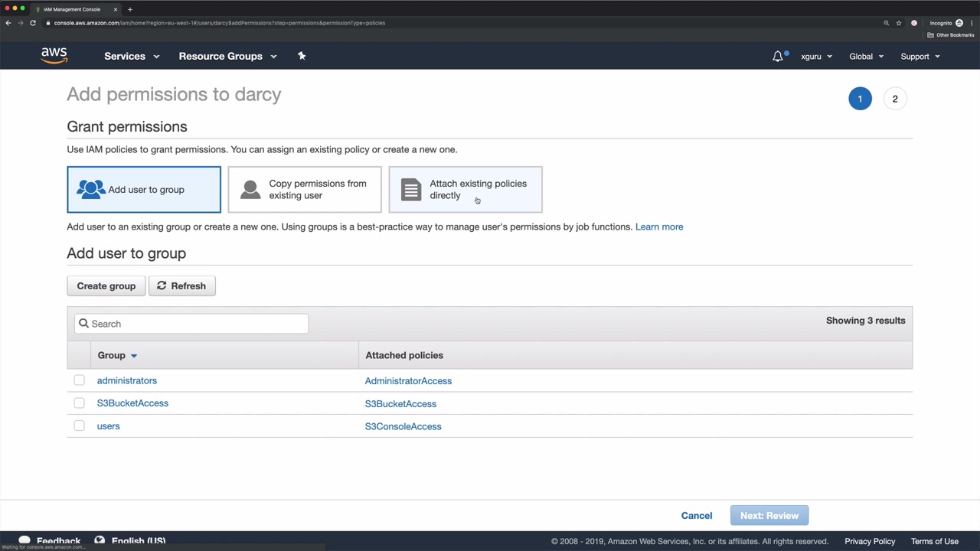Close the IAM Management Console tab

pyautogui.click(x=116, y=9)
